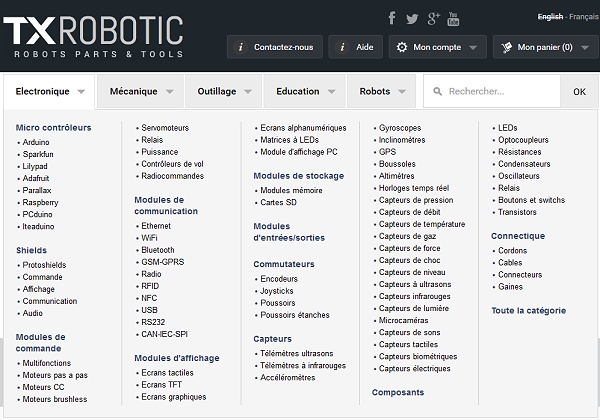Open the Shields category heading

(x=31, y=251)
